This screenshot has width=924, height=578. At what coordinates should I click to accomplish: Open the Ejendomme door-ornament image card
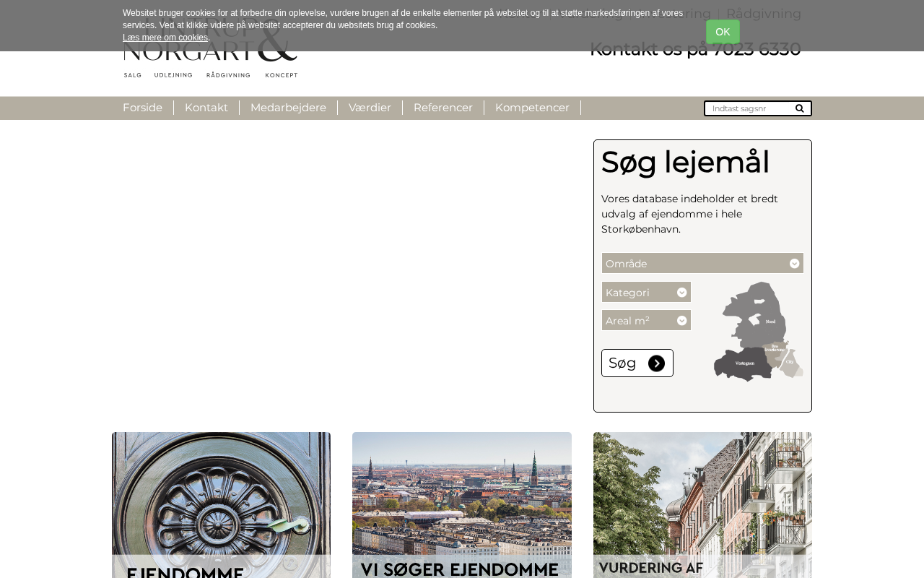[x=221, y=505]
